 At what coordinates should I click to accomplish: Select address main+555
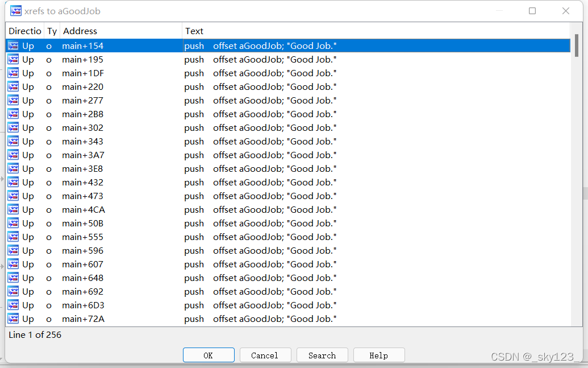(x=82, y=237)
